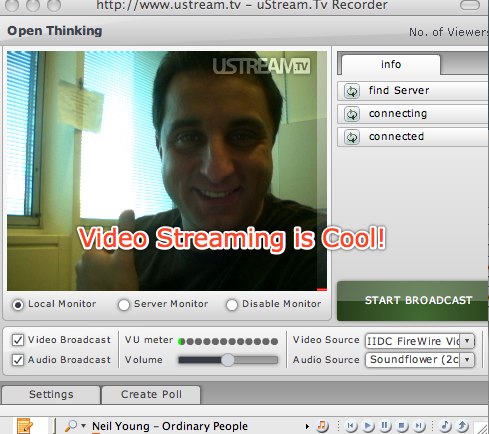
Task: Click the webcam video preview
Action: [167, 171]
